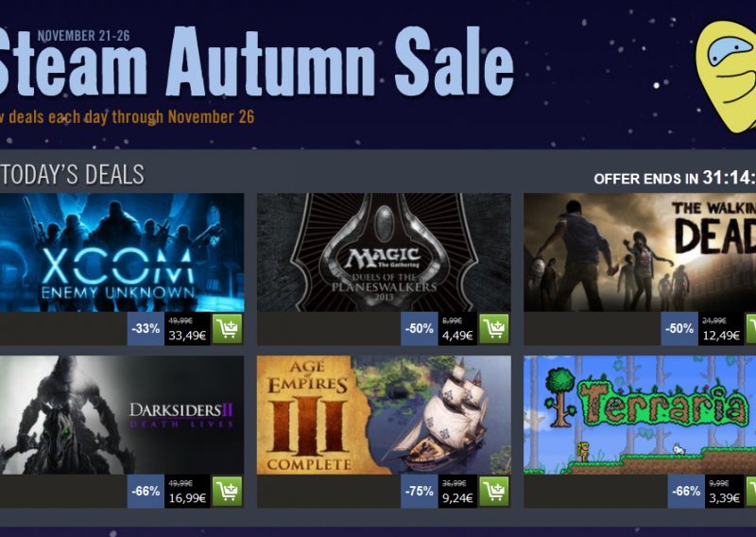Image resolution: width=756 pixels, height=537 pixels.
Task: Add Age of Empires III Complete to cart
Action: click(493, 492)
